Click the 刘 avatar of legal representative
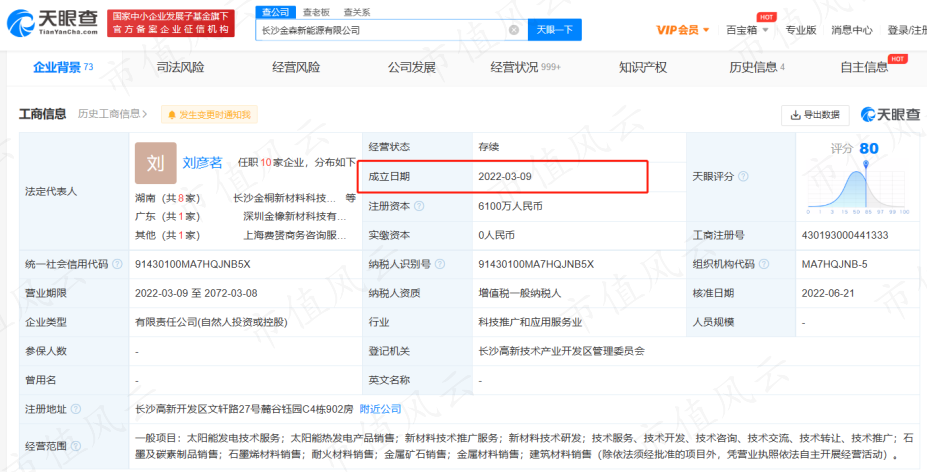Screen dimensions: 927x472 point(155,163)
